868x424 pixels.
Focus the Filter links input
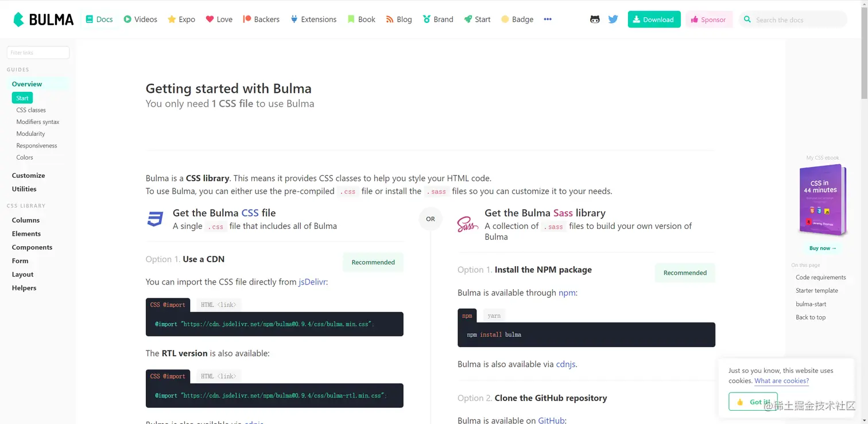coord(38,52)
